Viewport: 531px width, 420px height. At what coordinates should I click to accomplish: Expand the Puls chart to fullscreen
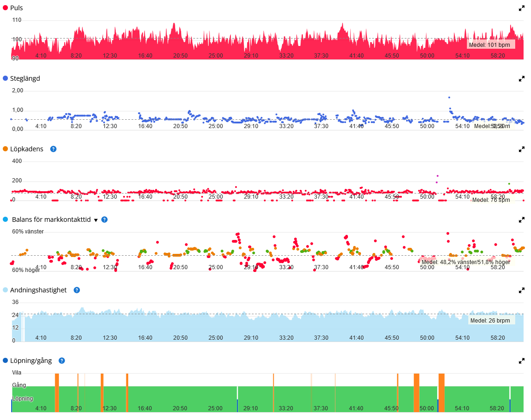(x=522, y=8)
